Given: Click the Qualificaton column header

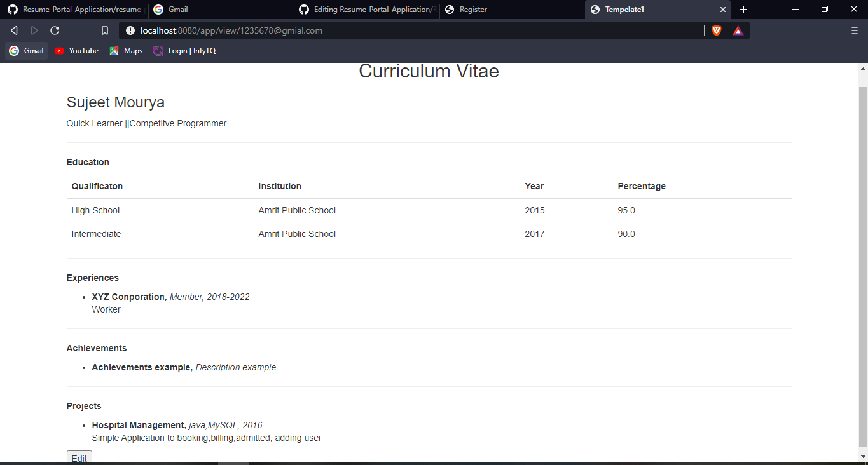Looking at the screenshot, I should pyautogui.click(x=97, y=186).
